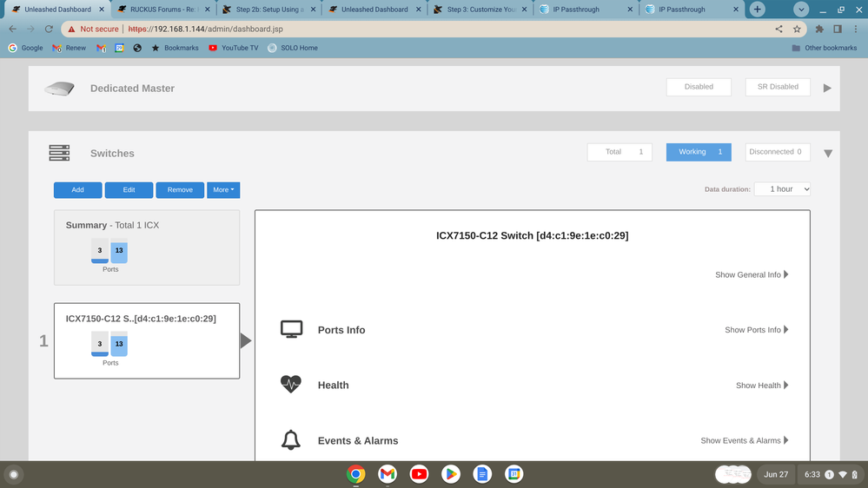
Task: Open the Google bookmark
Action: click(25, 48)
